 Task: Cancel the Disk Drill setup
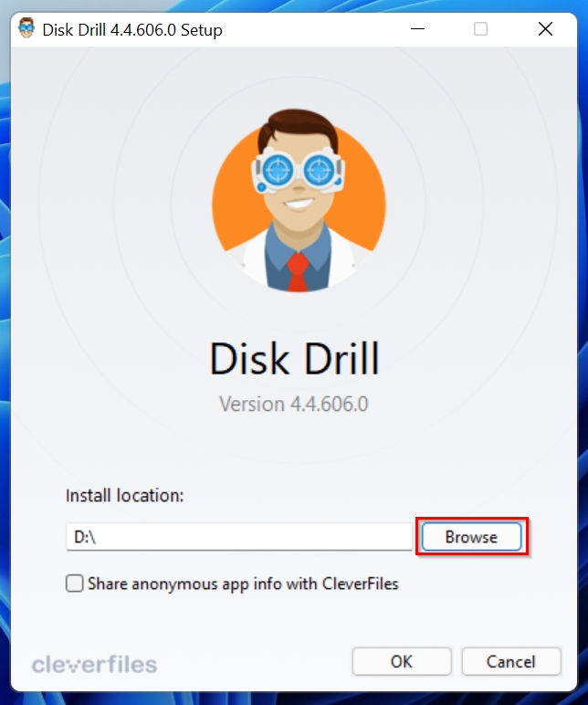coord(511,661)
